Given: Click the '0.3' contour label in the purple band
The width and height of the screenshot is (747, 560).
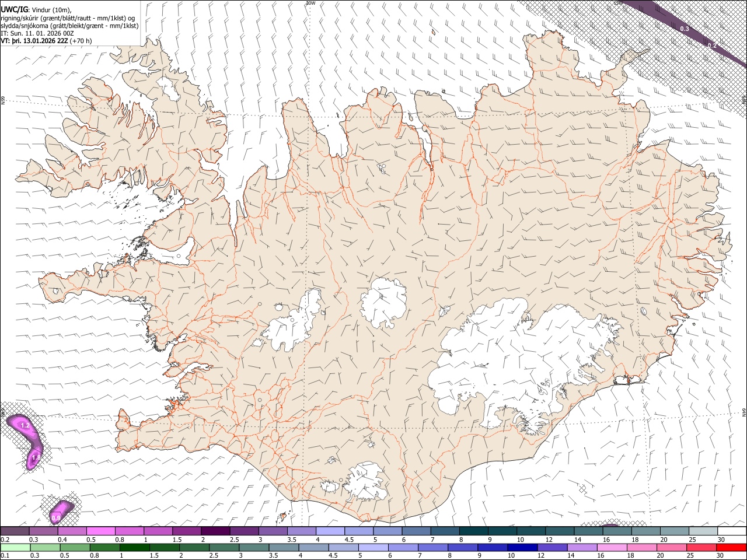Looking at the screenshot, I should [685, 28].
